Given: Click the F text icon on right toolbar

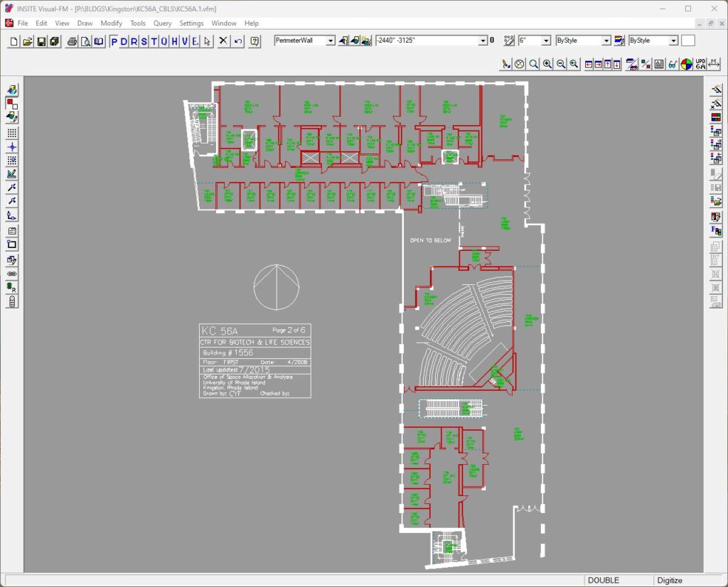Looking at the screenshot, I should pos(716,231).
